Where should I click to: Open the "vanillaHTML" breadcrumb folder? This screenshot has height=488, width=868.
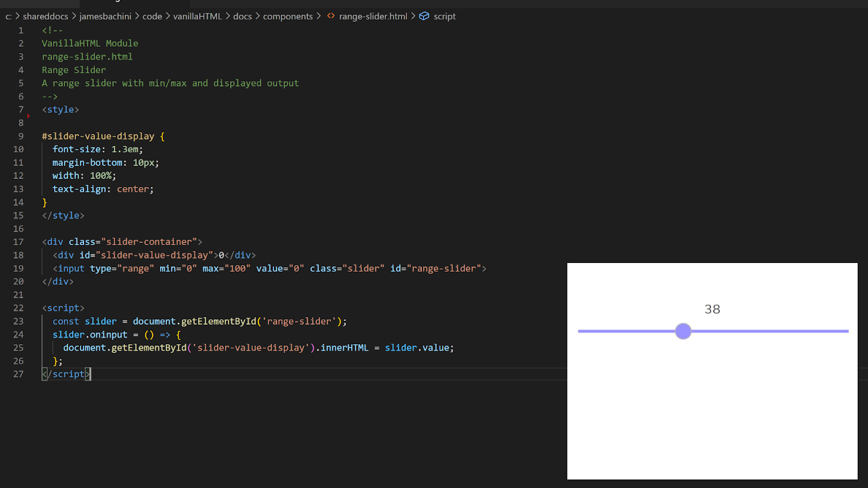(x=197, y=16)
